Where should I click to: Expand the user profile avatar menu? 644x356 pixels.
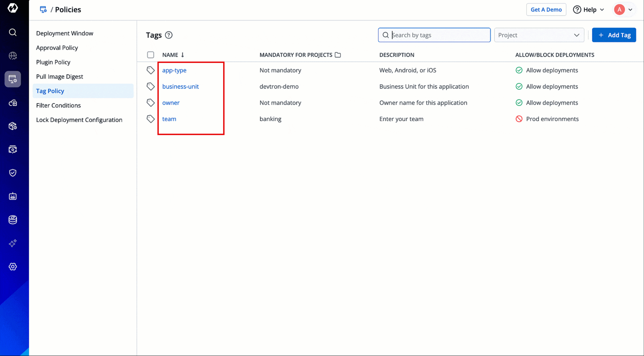pyautogui.click(x=623, y=10)
